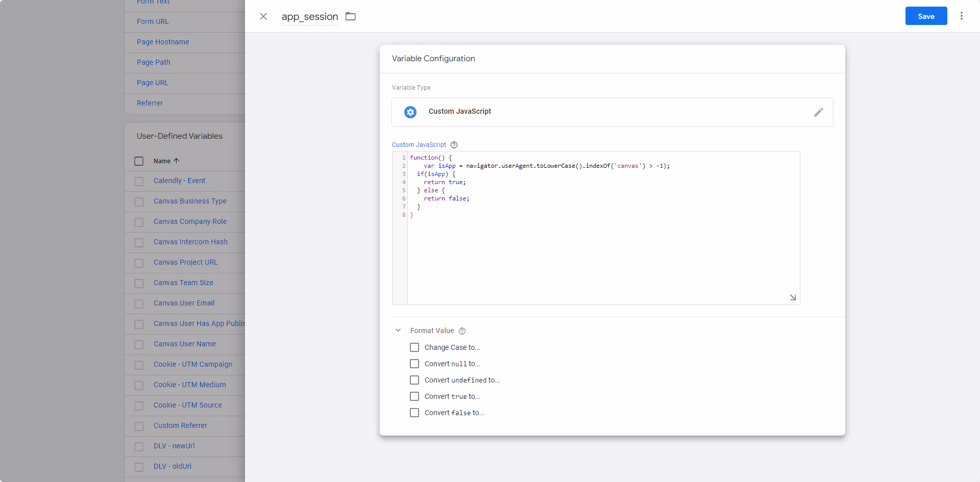Screen dimensions: 980x482
Task: Open the DLV - oldUrl variable
Action: coord(173,466)
